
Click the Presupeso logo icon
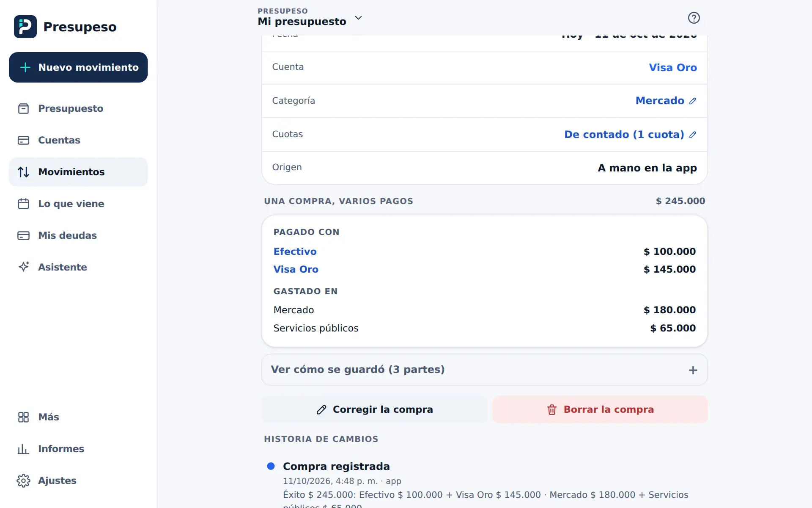(25, 27)
